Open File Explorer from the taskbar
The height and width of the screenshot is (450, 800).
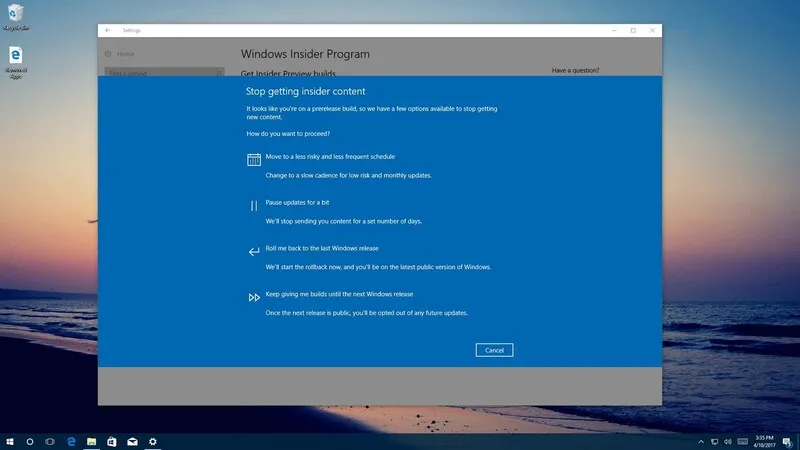[x=91, y=442]
